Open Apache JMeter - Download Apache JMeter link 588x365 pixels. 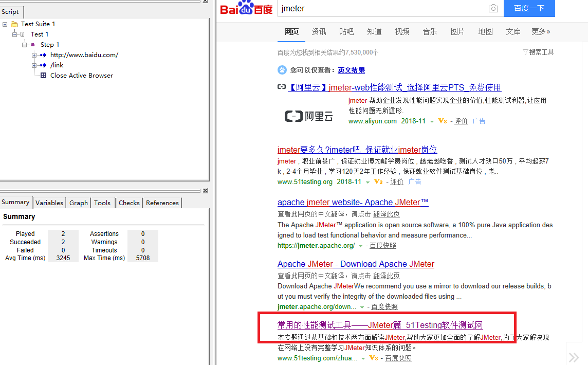point(356,264)
